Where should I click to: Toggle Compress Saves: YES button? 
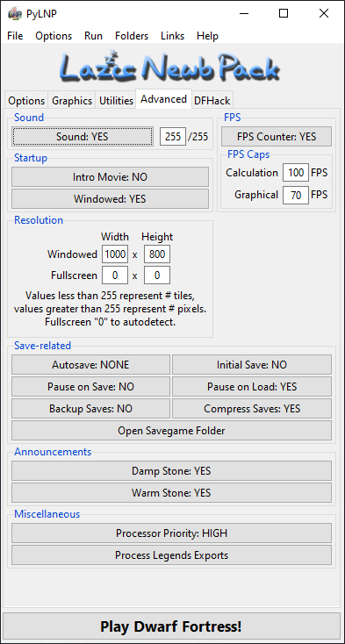[x=252, y=409]
